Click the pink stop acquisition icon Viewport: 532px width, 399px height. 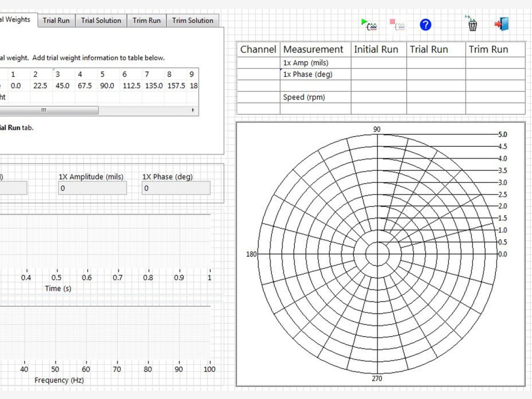[x=397, y=25]
